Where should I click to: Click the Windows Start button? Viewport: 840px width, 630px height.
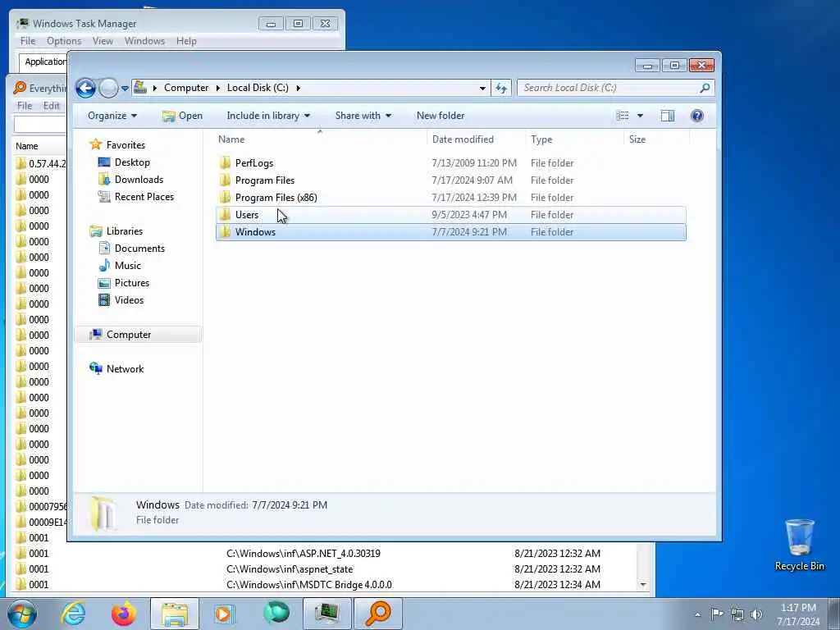(22, 614)
